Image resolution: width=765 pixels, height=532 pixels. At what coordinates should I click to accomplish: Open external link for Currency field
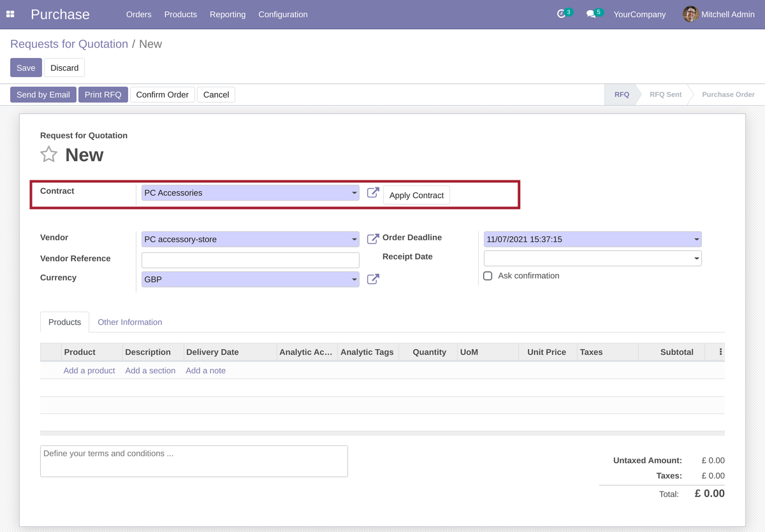point(373,279)
